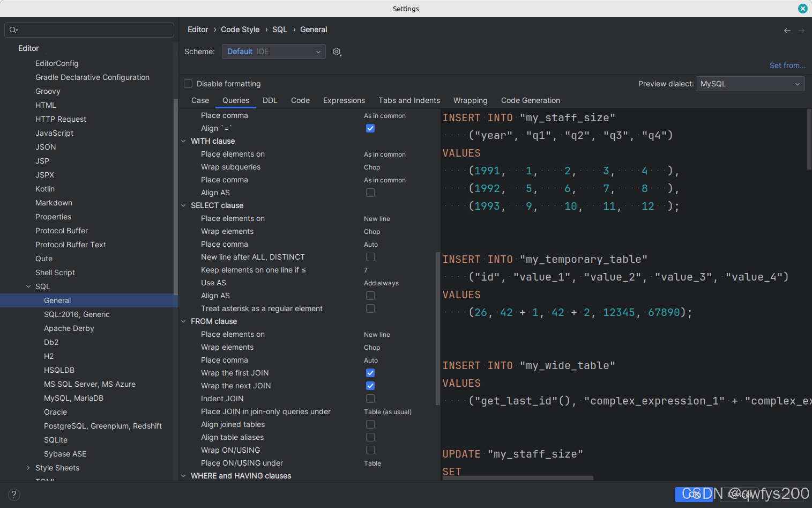Click the search settings input field
Viewport: 812px width, 508px height.
point(89,30)
